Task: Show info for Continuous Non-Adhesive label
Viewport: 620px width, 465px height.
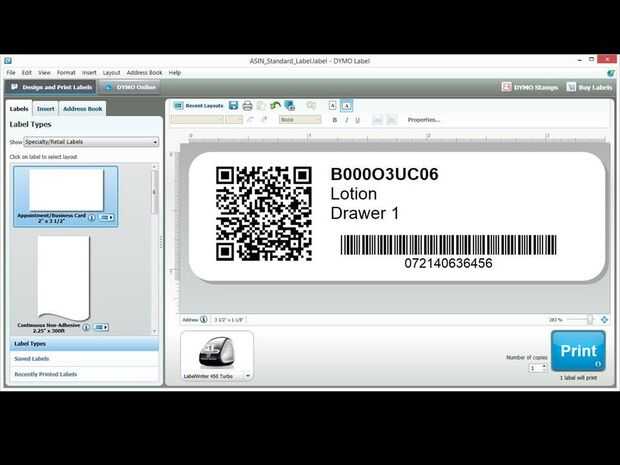Action: click(86, 327)
